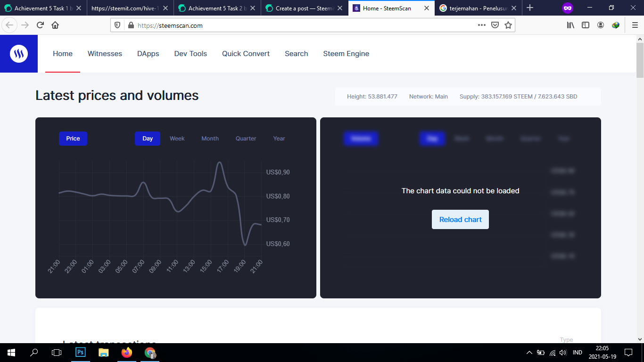644x362 pixels.
Task: Click the Latest prices and volumes heading
Action: click(x=117, y=95)
